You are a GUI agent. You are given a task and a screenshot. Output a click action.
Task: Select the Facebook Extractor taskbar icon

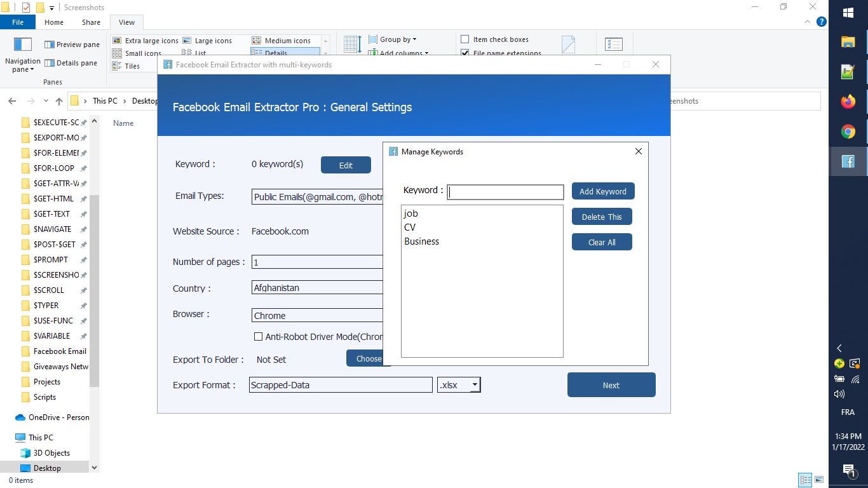pos(848,161)
